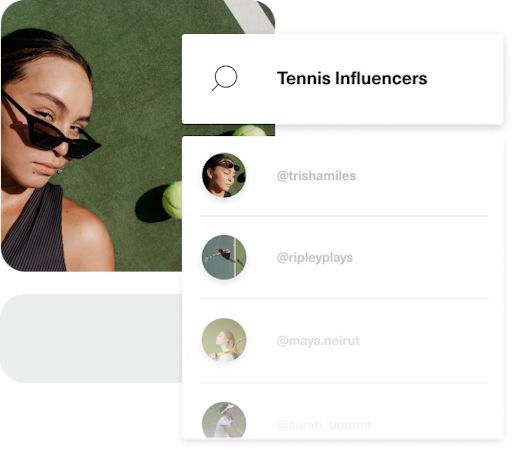Select the @sarah_bonnet username

[324, 425]
